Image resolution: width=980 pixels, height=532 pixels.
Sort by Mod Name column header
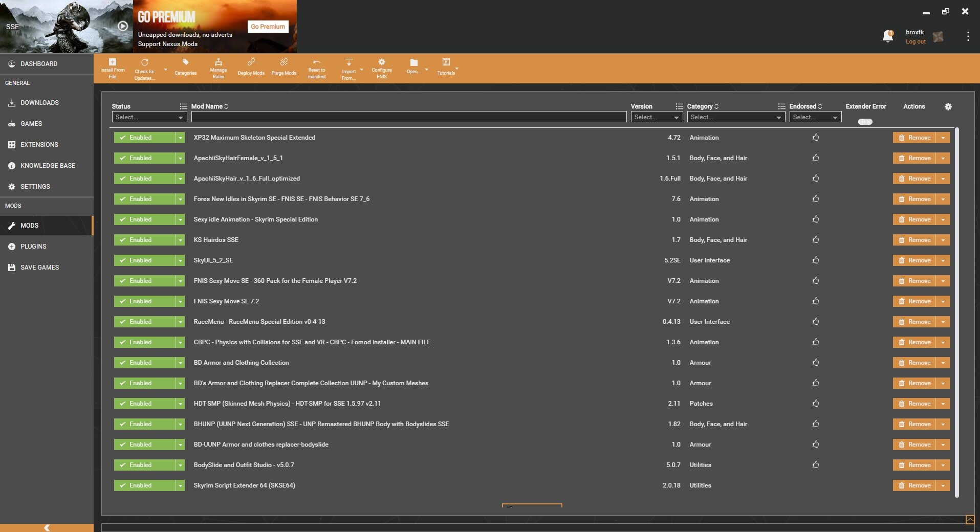pyautogui.click(x=209, y=106)
